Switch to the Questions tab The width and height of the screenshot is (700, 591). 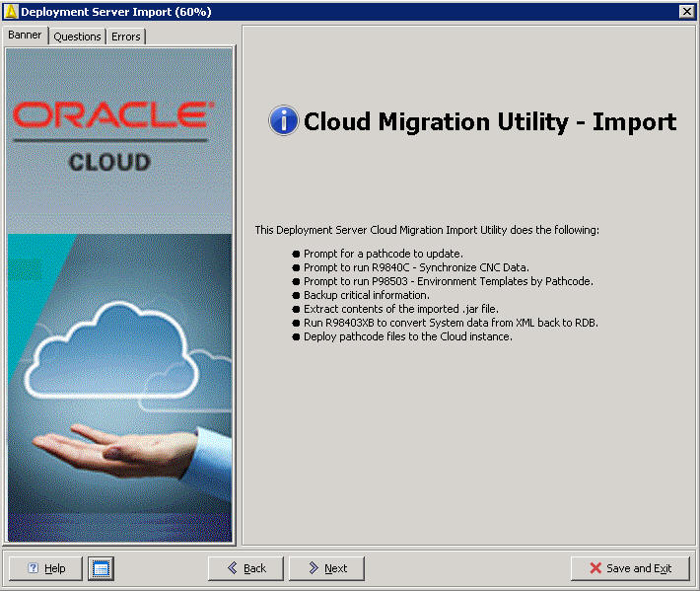point(77,37)
